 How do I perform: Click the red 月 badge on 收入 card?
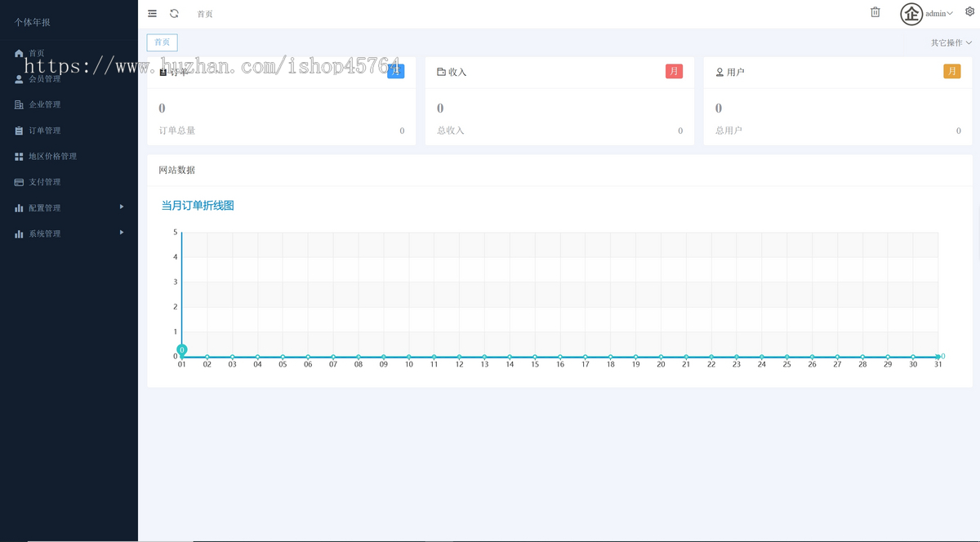(674, 72)
